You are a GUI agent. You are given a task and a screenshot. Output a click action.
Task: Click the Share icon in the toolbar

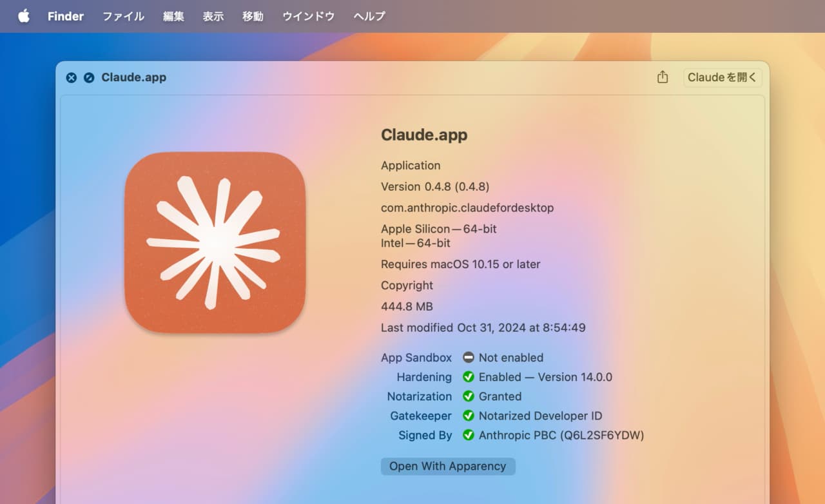coord(662,77)
